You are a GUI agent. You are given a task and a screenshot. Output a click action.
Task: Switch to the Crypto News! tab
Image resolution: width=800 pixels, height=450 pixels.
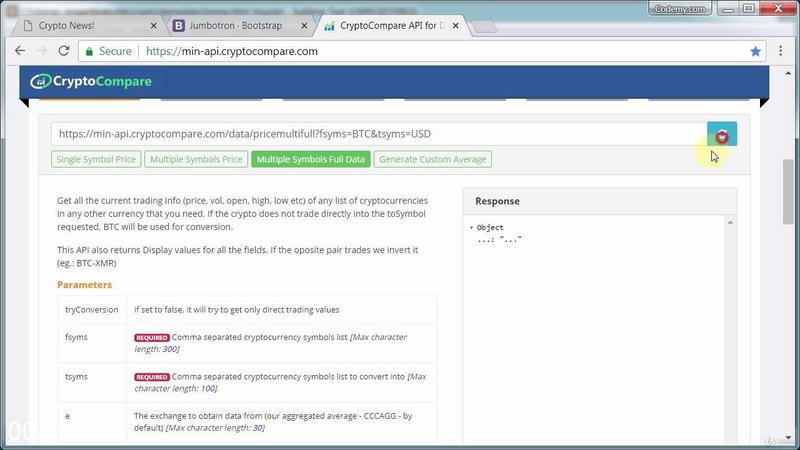[66, 26]
